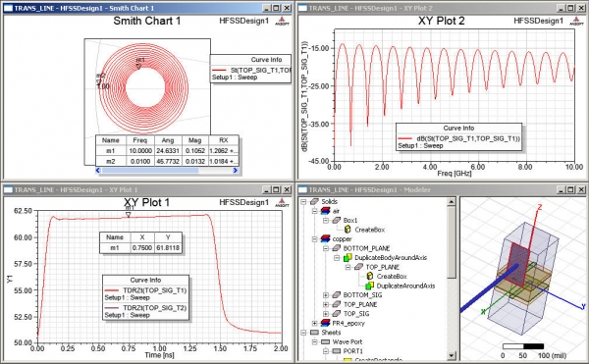The width and height of the screenshot is (589, 364).
Task: Expand the TOP_SIG node
Action: click(x=326, y=314)
